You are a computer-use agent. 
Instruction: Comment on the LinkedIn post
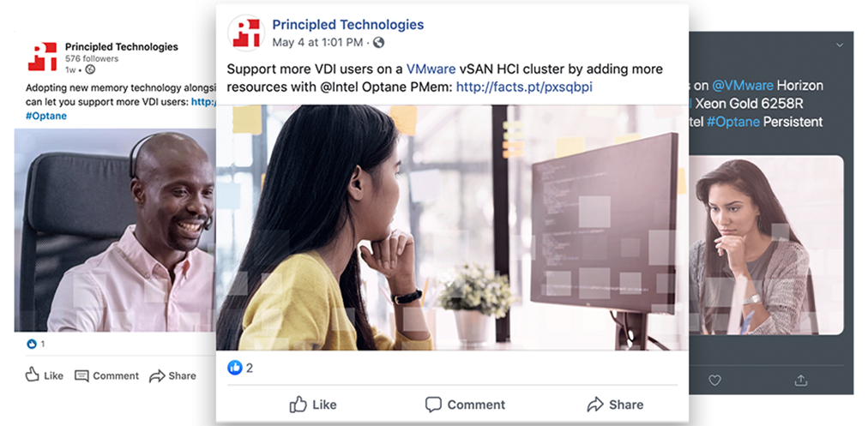107,375
